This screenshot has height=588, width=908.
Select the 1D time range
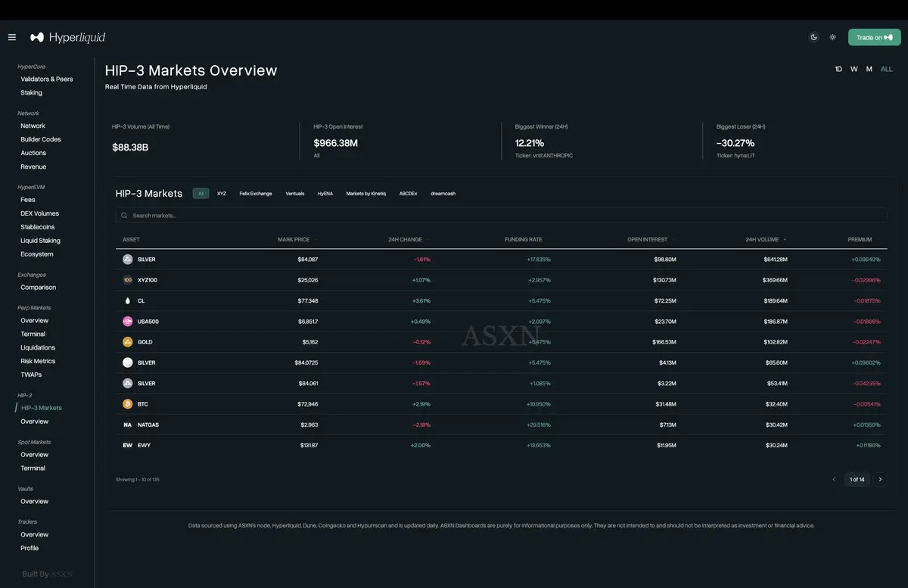pos(838,69)
